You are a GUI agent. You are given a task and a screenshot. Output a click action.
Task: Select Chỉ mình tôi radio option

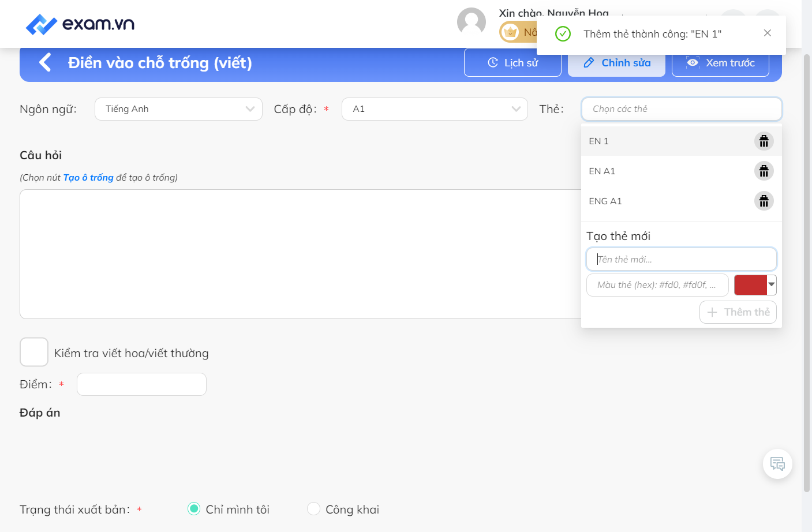coord(194,509)
